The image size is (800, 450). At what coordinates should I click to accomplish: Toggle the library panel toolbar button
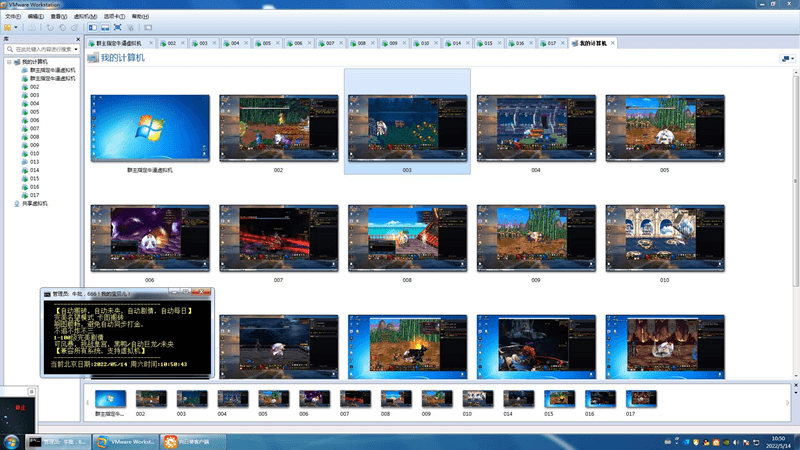(x=92, y=28)
